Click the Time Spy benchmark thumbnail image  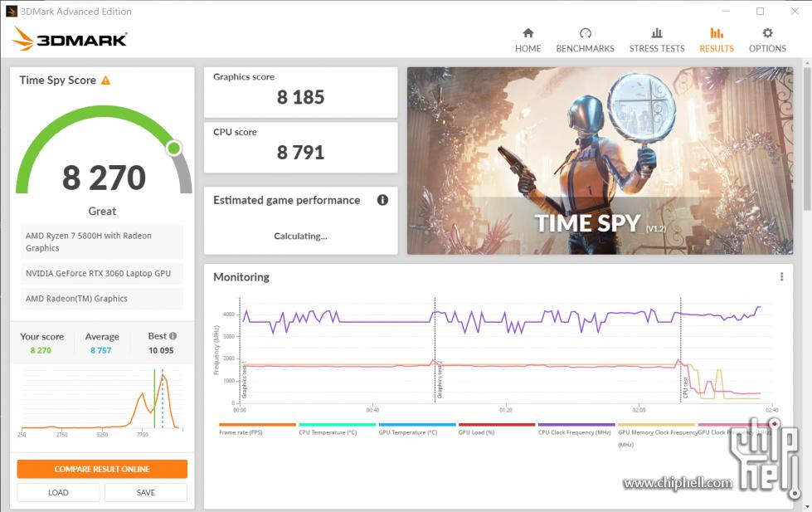click(600, 161)
